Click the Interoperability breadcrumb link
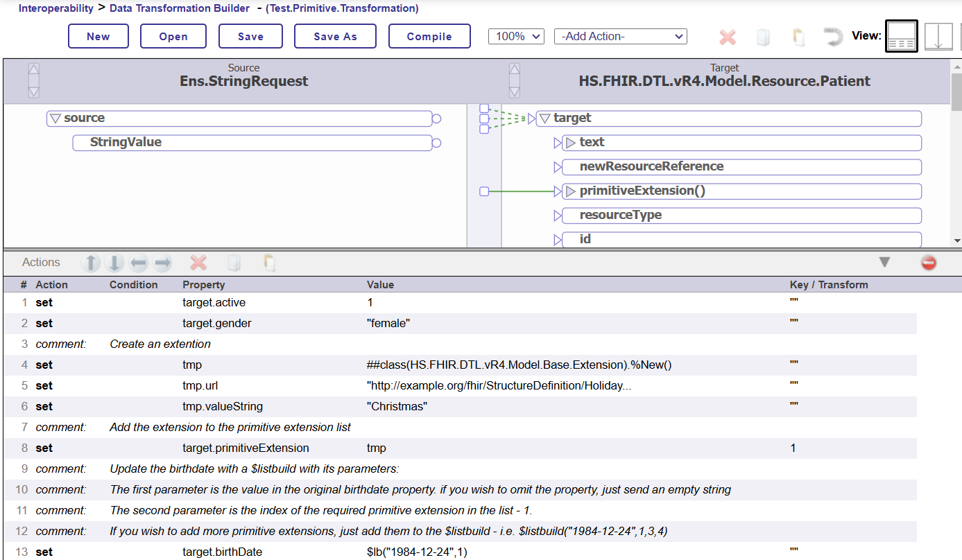 [x=55, y=8]
